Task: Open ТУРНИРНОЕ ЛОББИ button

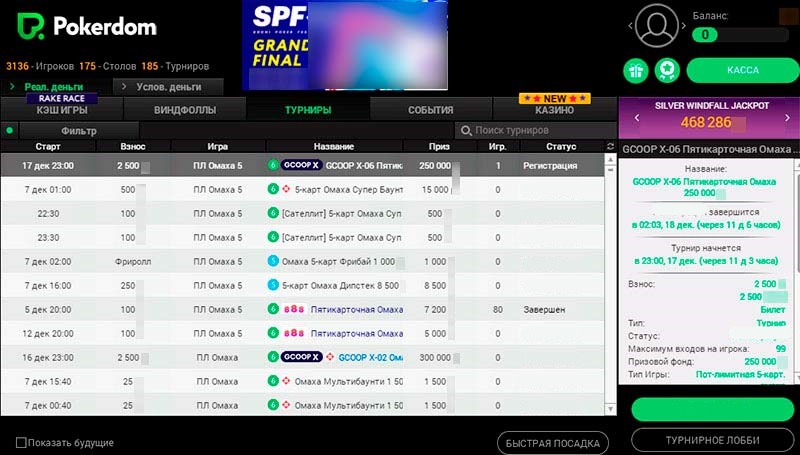Action: [712, 440]
